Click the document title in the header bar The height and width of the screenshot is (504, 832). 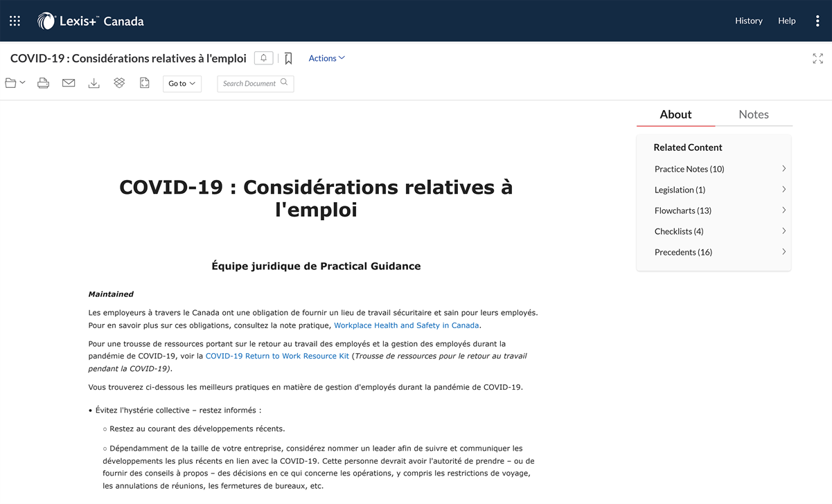coord(128,58)
